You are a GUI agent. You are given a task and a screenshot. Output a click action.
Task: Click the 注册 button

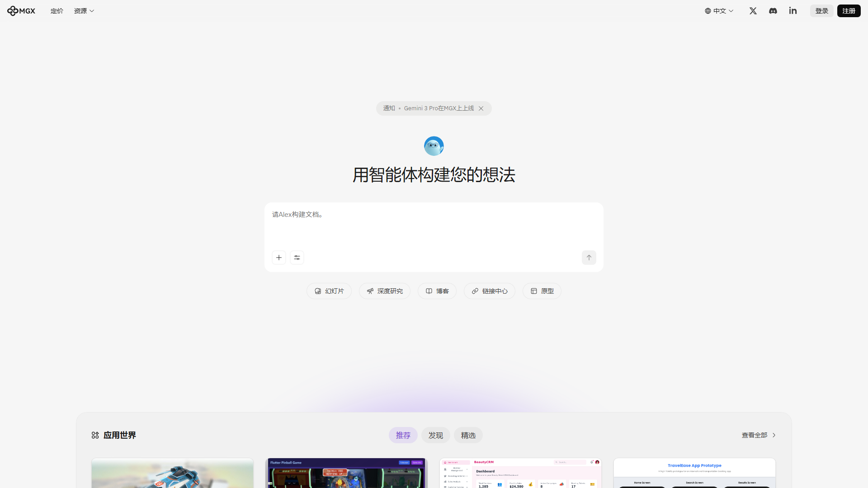[x=849, y=11]
